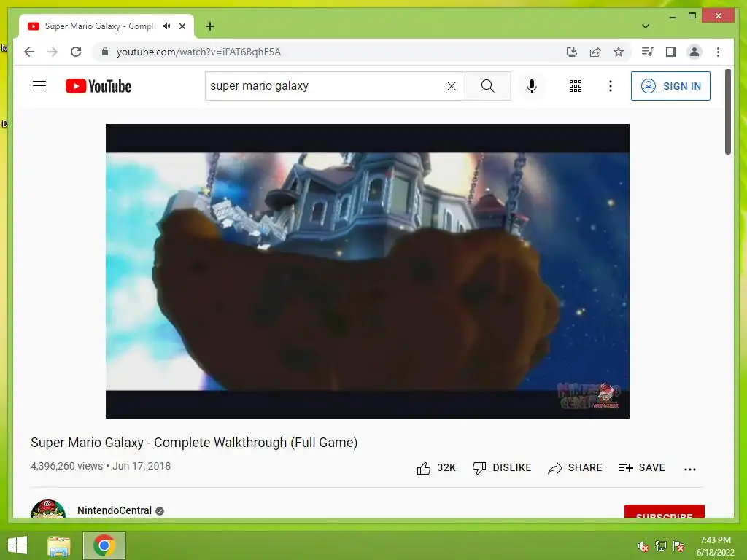
Task: Click the page vertical scrollbar
Action: pos(727,112)
